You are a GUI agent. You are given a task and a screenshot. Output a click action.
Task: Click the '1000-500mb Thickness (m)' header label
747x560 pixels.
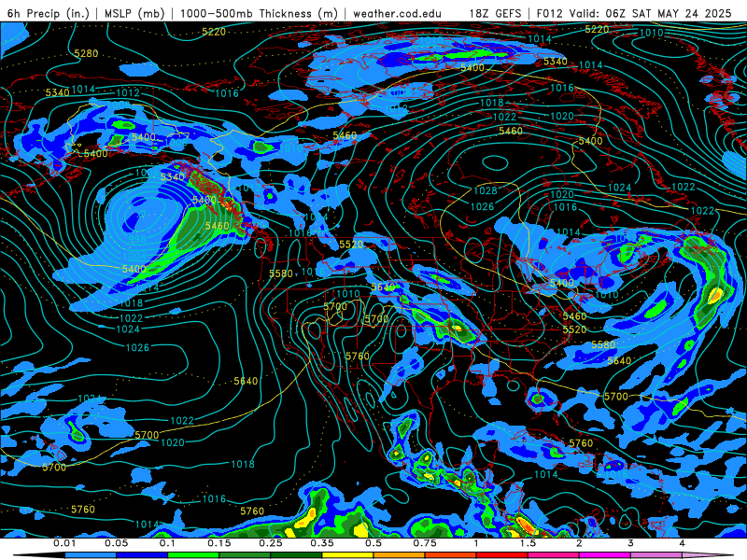(259, 13)
